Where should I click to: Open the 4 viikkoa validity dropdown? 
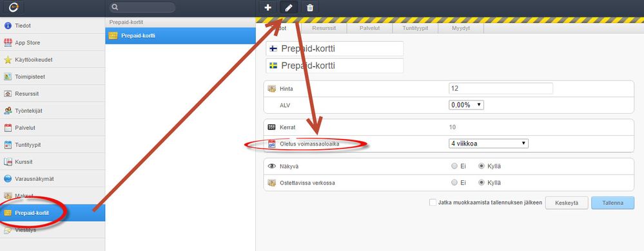[x=489, y=144]
